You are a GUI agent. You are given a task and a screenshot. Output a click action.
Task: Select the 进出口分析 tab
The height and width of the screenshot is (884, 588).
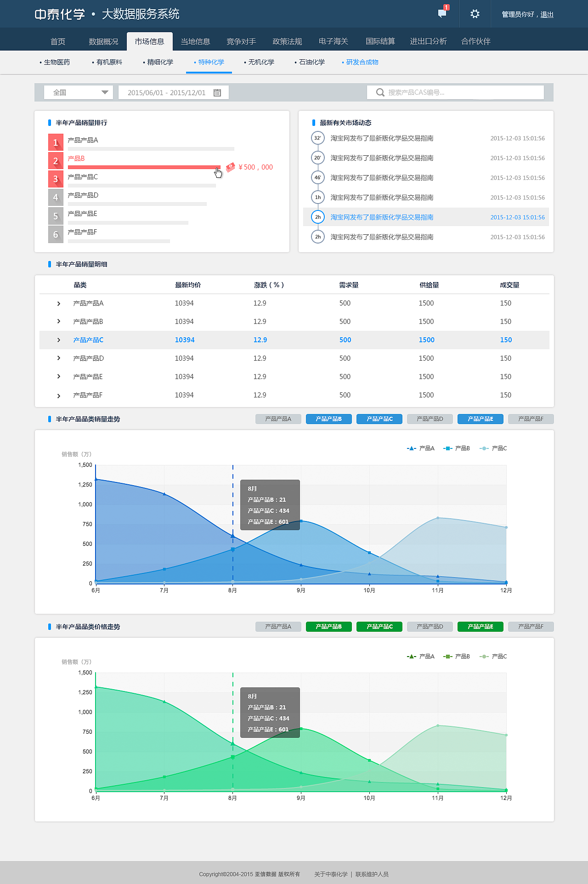(428, 41)
